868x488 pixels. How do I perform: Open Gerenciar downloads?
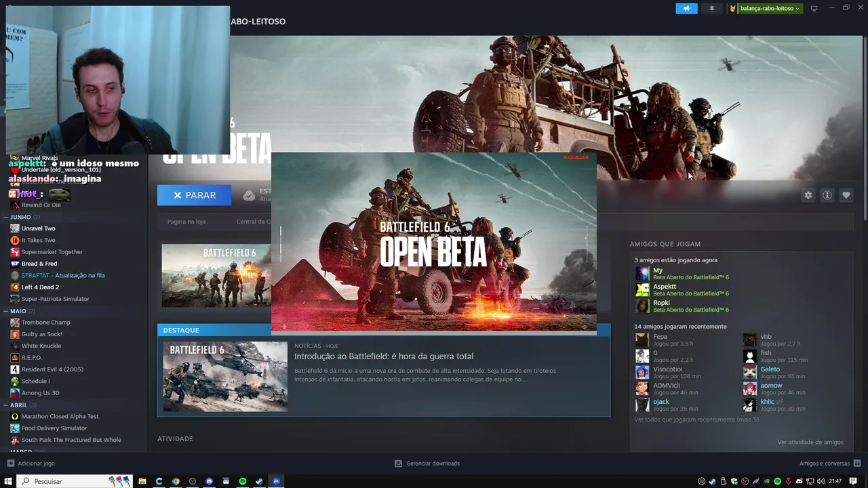click(x=427, y=464)
